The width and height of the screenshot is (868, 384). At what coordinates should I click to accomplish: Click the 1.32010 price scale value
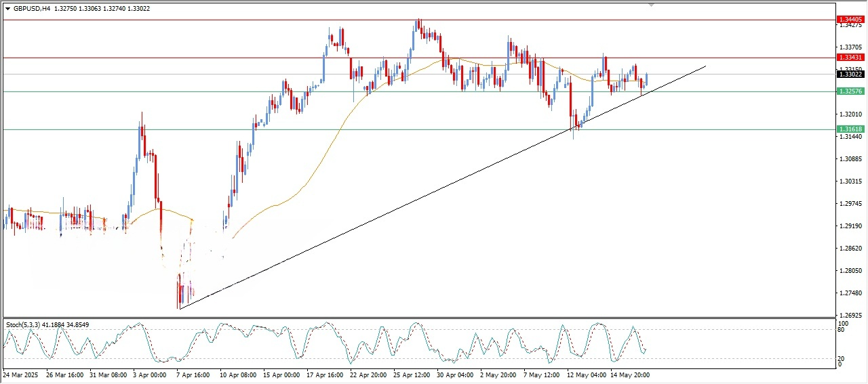[x=850, y=114]
